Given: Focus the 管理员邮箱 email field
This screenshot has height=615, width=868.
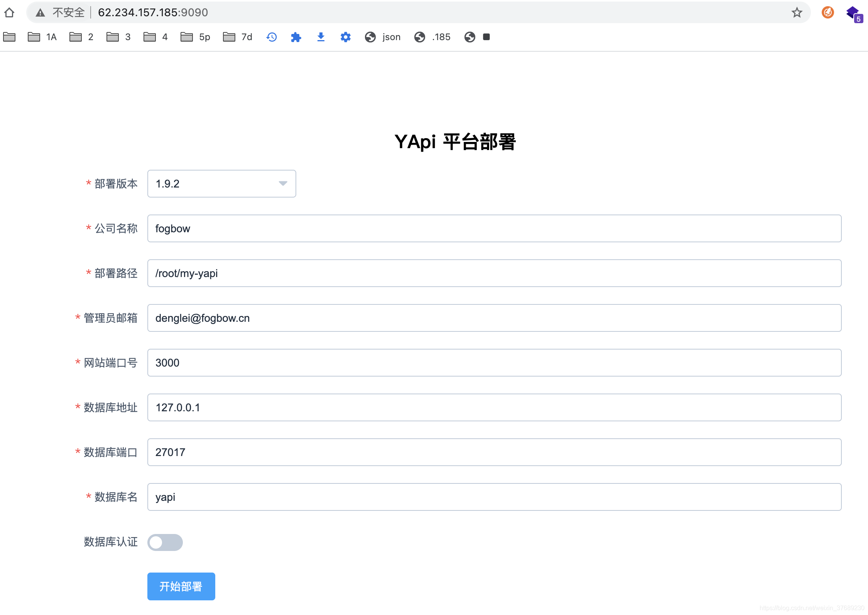Looking at the screenshot, I should click(x=494, y=318).
